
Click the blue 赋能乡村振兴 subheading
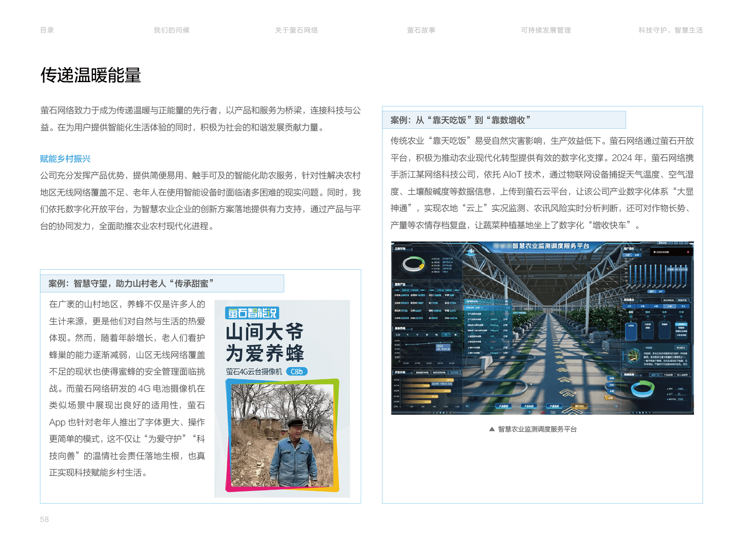(66, 158)
